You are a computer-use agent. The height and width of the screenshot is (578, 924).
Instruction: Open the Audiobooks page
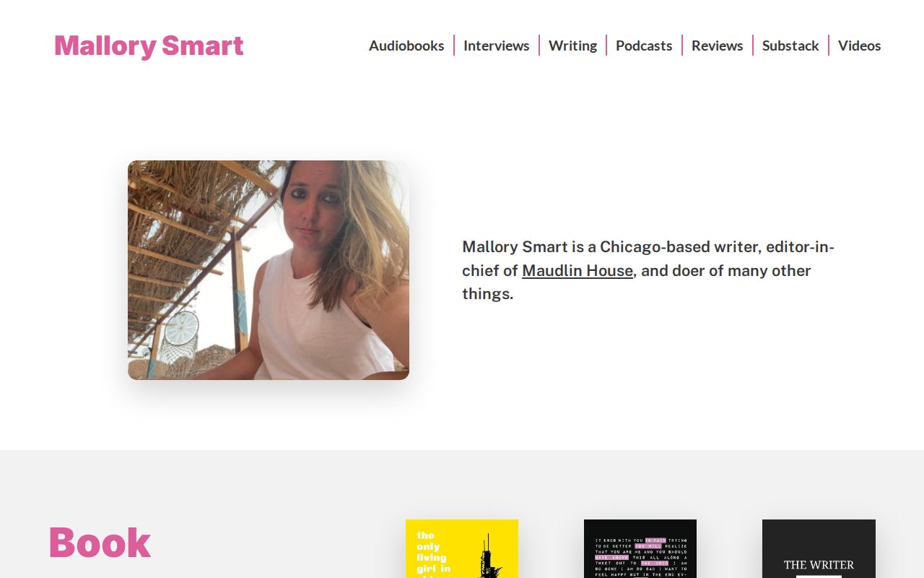(x=406, y=46)
